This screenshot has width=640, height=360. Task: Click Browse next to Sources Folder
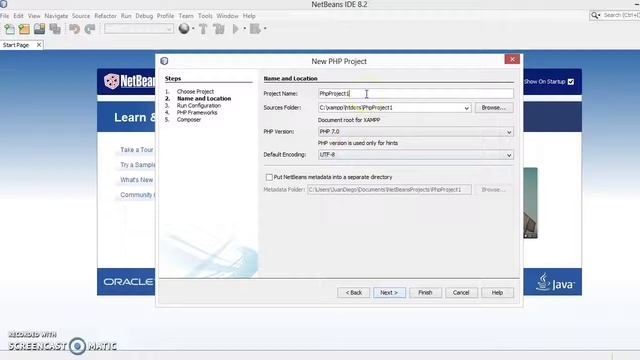pos(493,108)
